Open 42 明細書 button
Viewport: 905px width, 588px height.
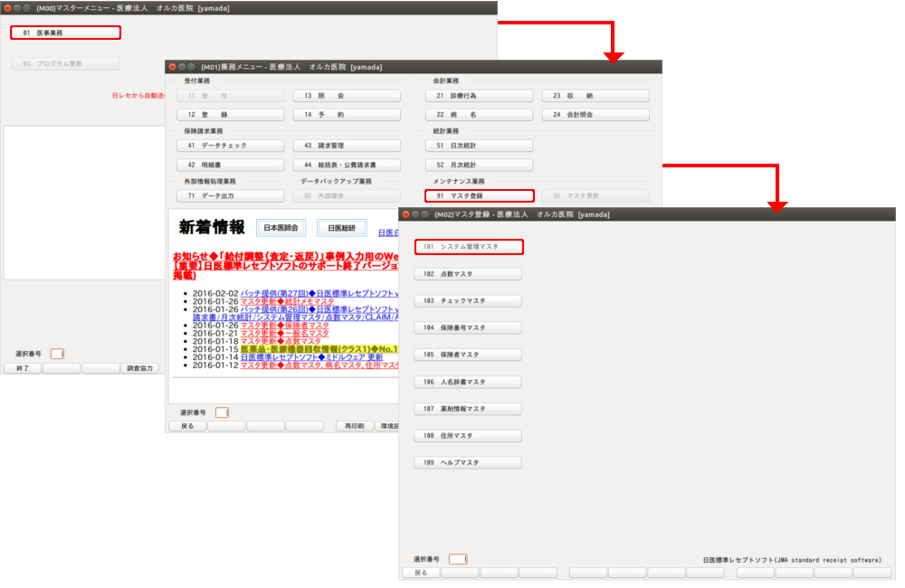230,165
